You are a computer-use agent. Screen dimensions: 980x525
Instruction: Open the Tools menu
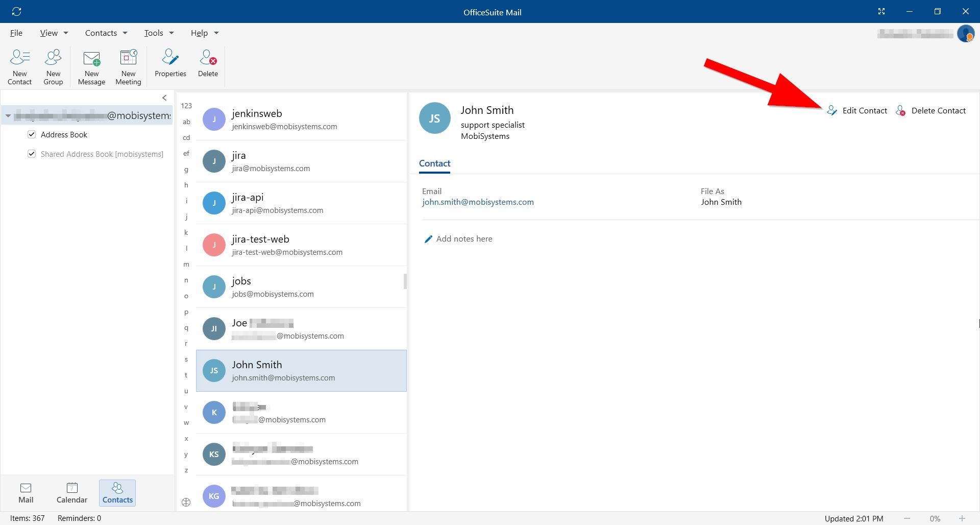154,33
